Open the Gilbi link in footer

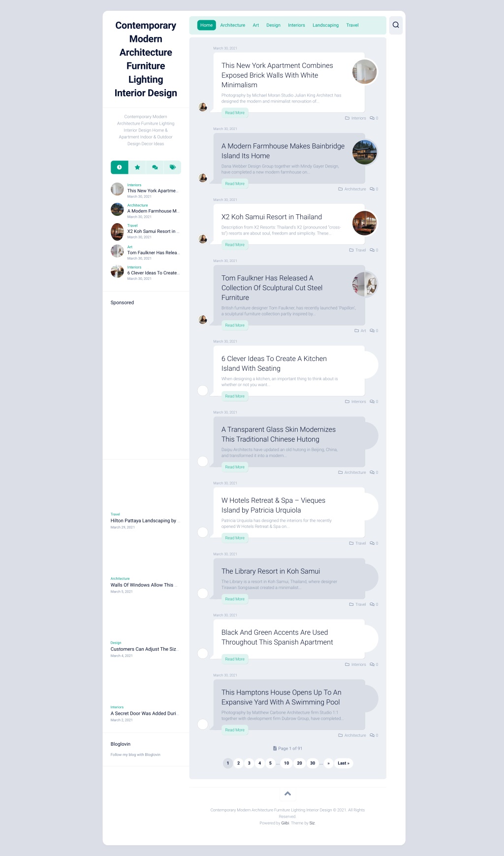[x=285, y=823]
